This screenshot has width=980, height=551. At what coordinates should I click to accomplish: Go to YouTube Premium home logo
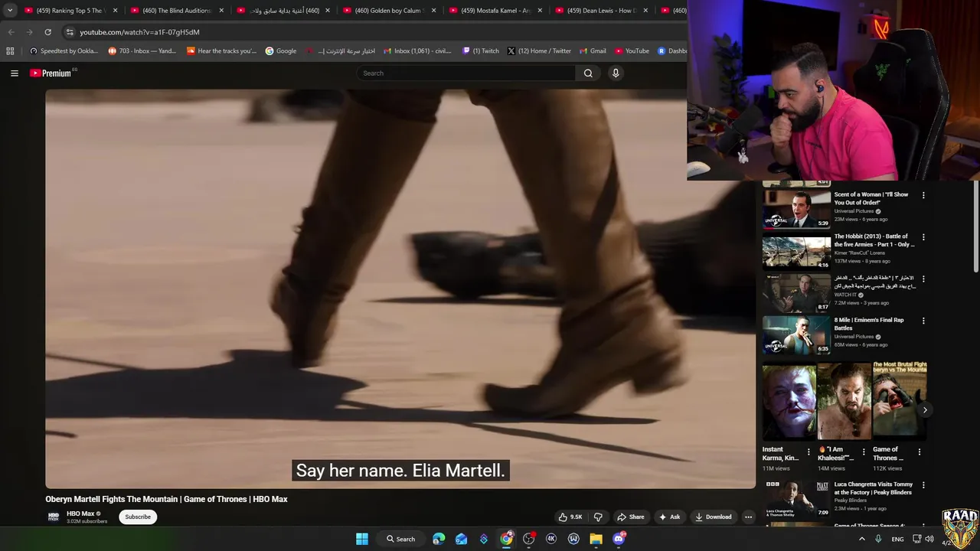coord(52,73)
